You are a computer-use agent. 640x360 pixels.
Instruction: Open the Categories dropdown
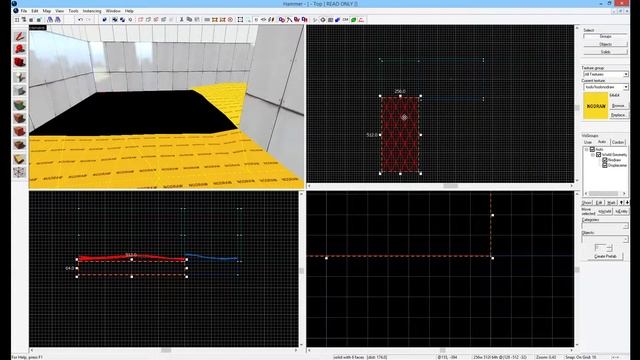[605, 226]
